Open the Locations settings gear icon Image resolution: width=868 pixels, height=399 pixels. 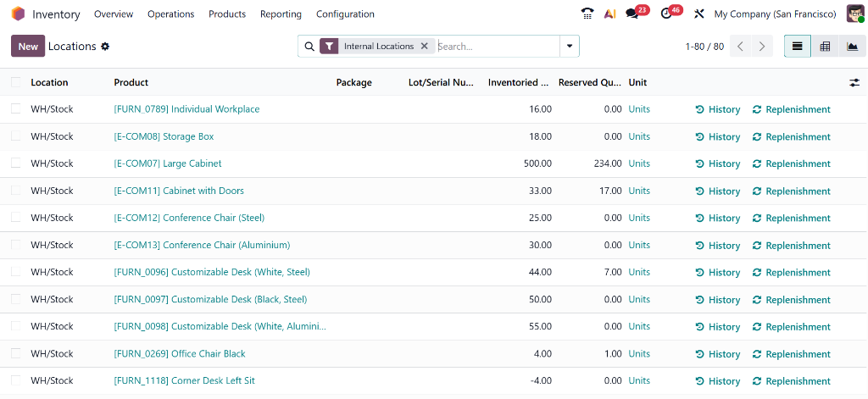pos(105,47)
